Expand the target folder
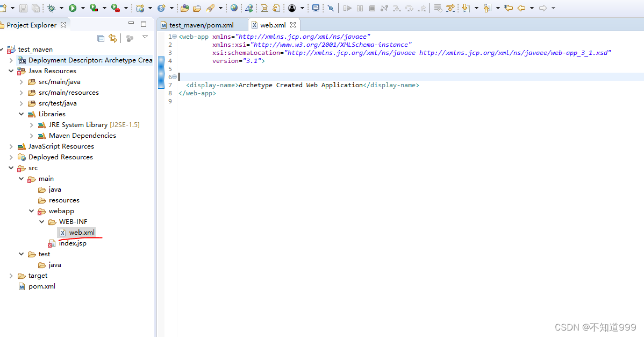This screenshot has height=337, width=644. 11,276
